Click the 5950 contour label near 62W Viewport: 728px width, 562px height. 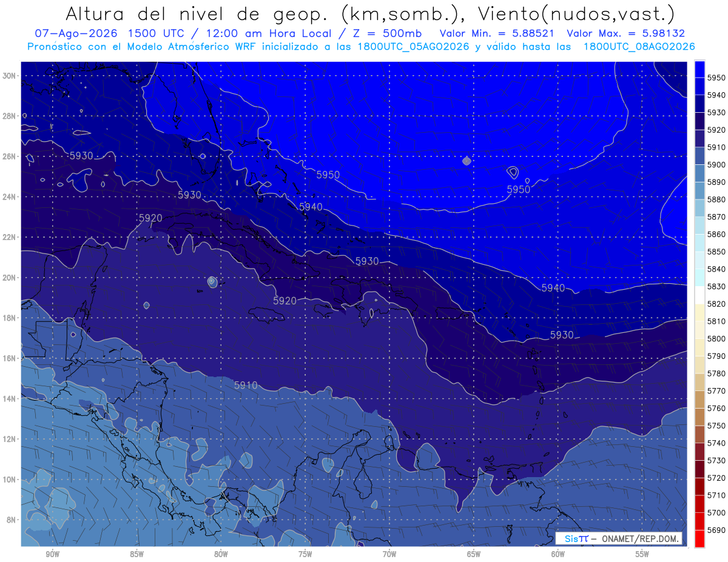point(518,189)
